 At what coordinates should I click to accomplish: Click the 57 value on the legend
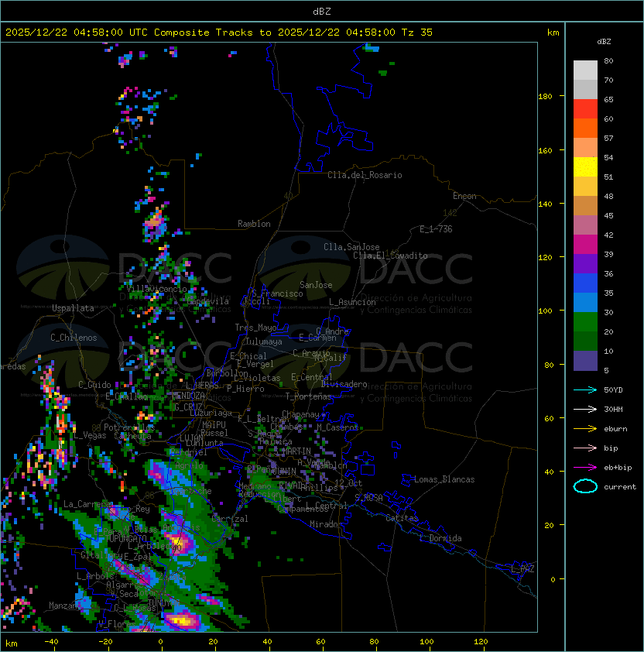608,138
